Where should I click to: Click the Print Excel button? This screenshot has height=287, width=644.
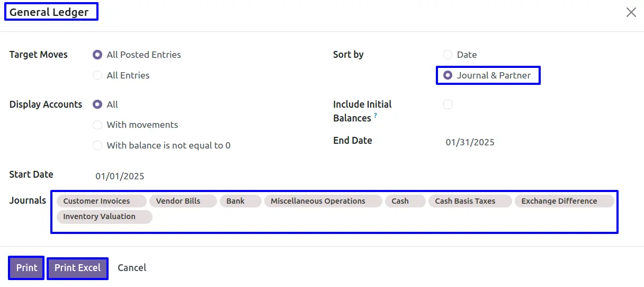(77, 268)
